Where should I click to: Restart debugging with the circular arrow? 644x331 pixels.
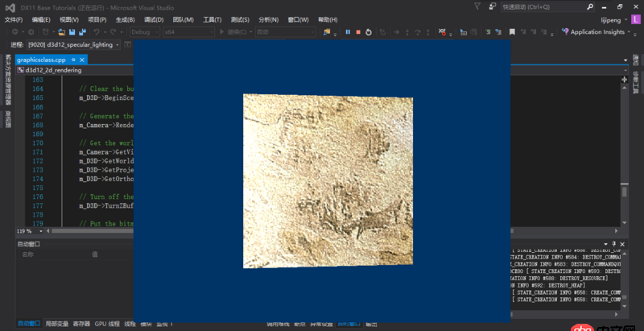(x=369, y=32)
